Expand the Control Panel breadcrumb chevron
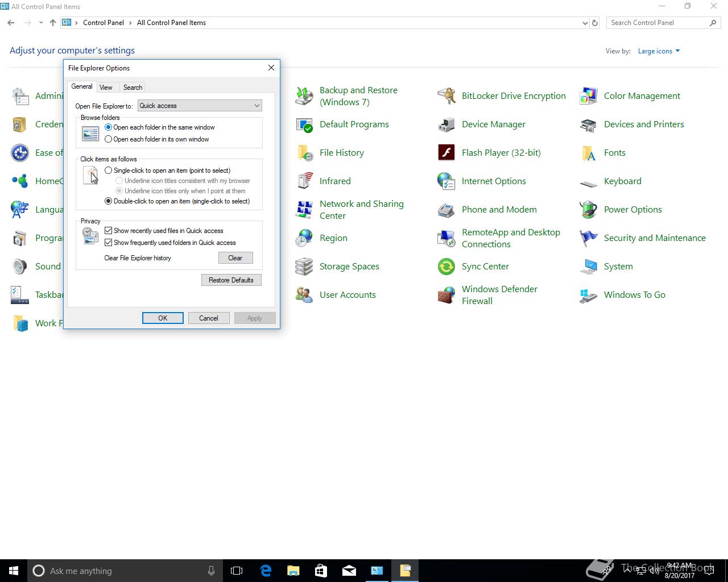This screenshot has width=728, height=582. [x=131, y=23]
